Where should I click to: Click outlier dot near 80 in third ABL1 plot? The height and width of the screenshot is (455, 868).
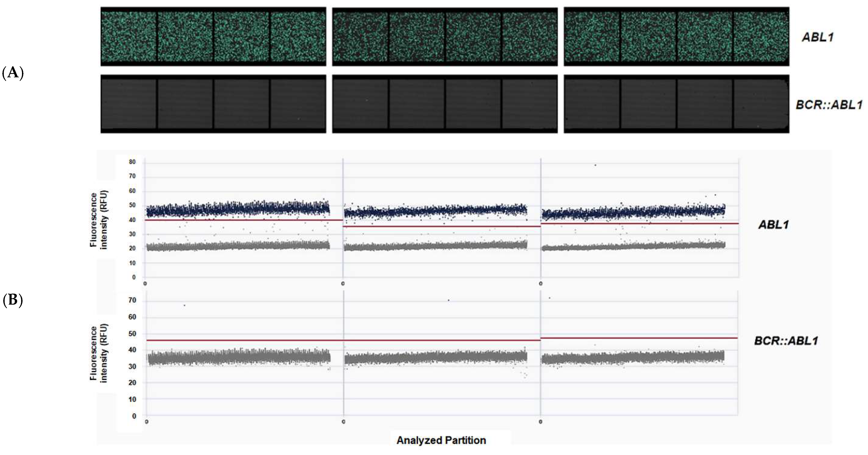point(595,165)
